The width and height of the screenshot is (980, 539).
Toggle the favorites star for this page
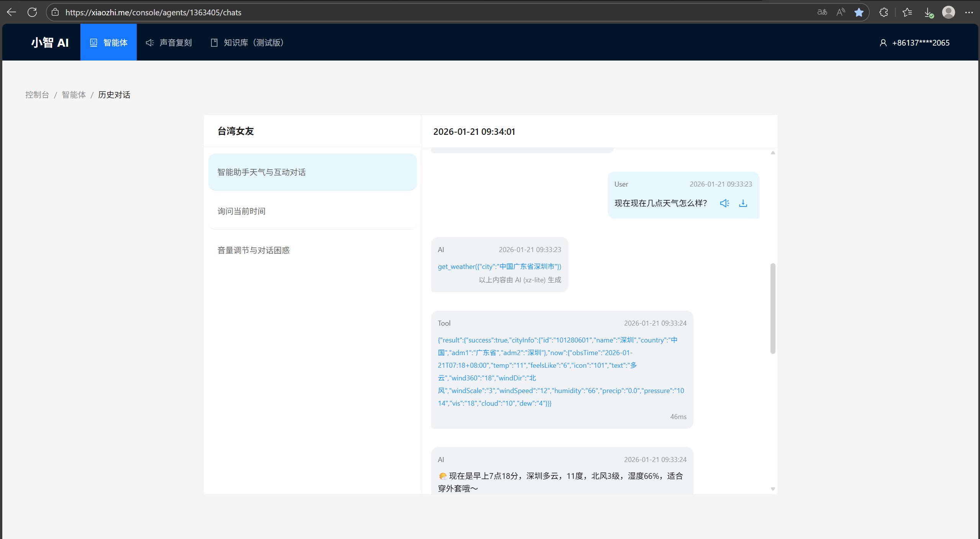pos(859,12)
